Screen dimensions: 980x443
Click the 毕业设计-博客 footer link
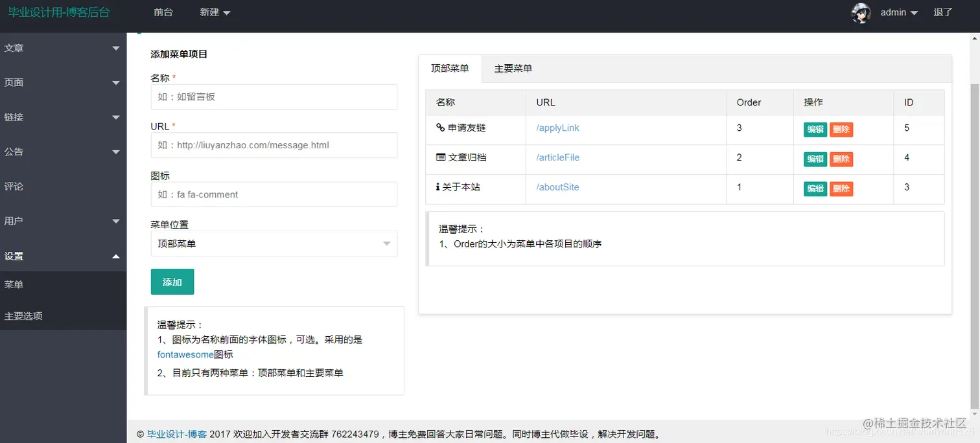(x=177, y=434)
